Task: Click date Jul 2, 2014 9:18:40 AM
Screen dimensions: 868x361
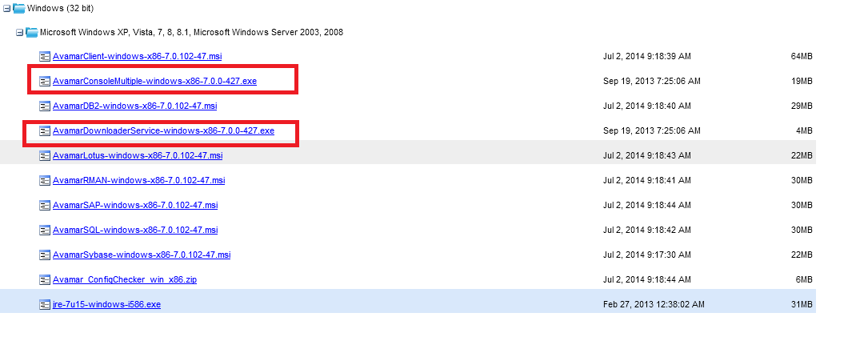Action: point(647,106)
